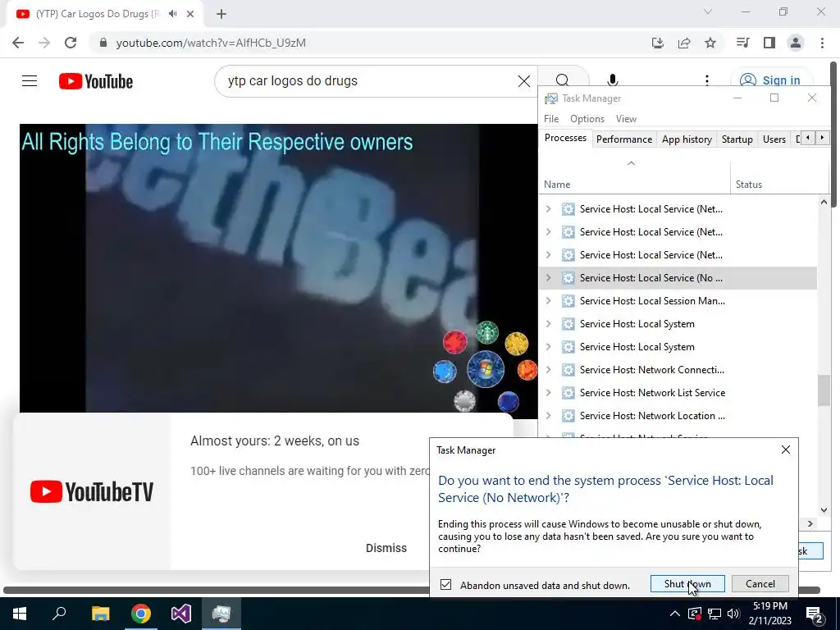Click the Chrome back arrow
This screenshot has height=630, width=840.
(x=18, y=43)
